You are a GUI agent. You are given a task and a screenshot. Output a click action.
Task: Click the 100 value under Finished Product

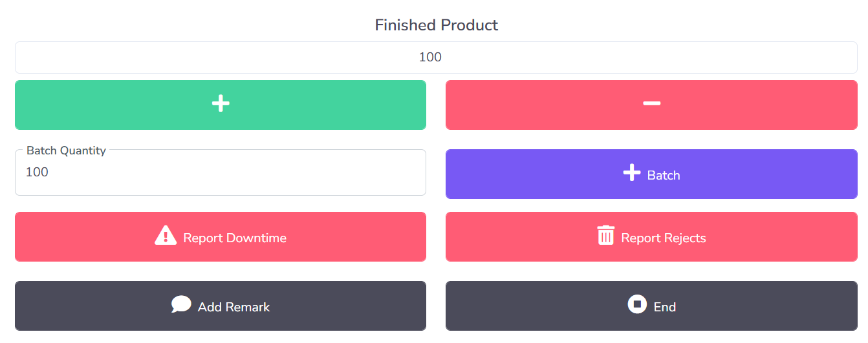pos(430,57)
